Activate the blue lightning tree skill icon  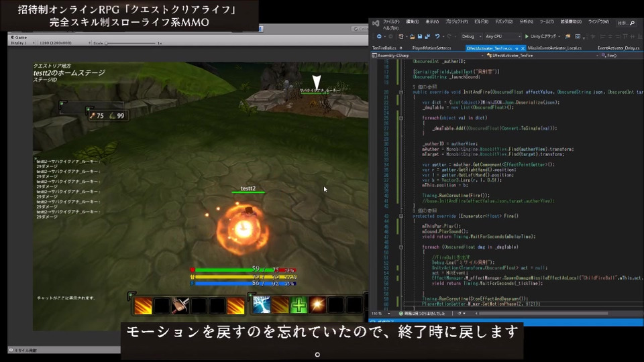pyautogui.click(x=261, y=306)
